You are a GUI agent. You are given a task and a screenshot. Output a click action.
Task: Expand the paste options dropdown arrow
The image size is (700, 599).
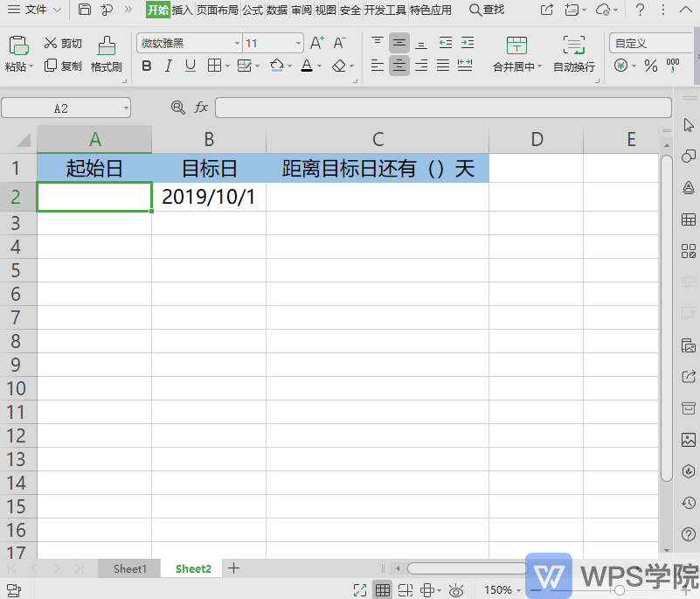pyautogui.click(x=31, y=66)
